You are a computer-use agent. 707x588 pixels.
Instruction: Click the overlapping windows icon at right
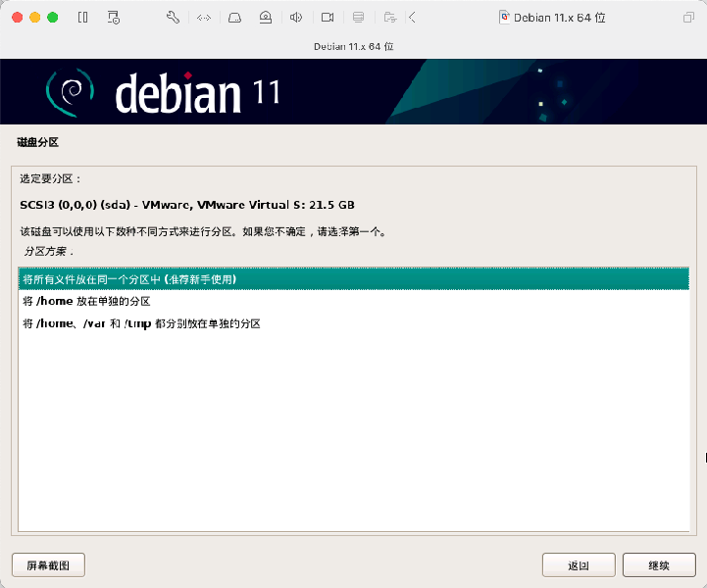pyautogui.click(x=688, y=18)
